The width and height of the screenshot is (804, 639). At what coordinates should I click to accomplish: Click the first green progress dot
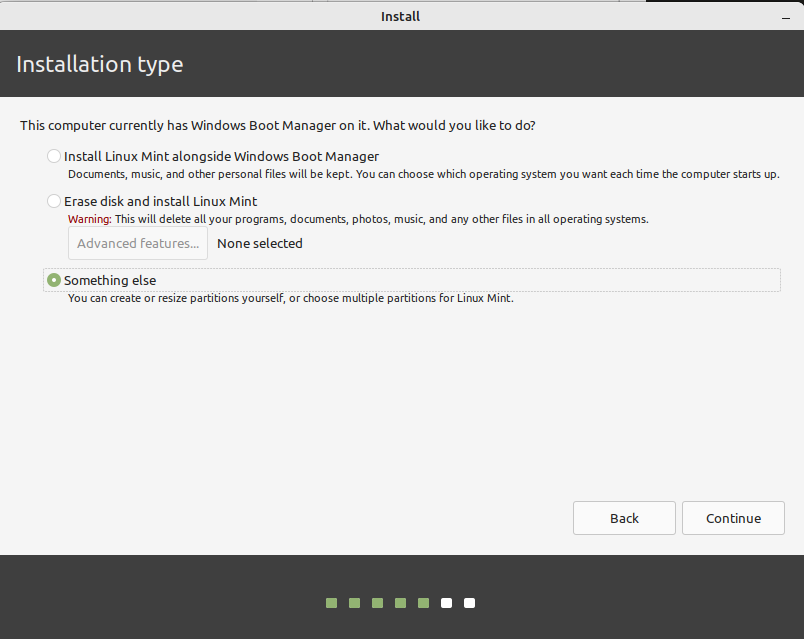[x=331, y=603]
